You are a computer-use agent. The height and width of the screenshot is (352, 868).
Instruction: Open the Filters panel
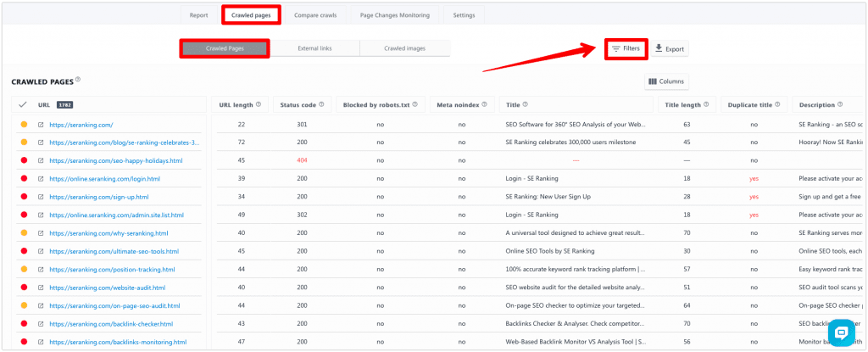tap(626, 49)
